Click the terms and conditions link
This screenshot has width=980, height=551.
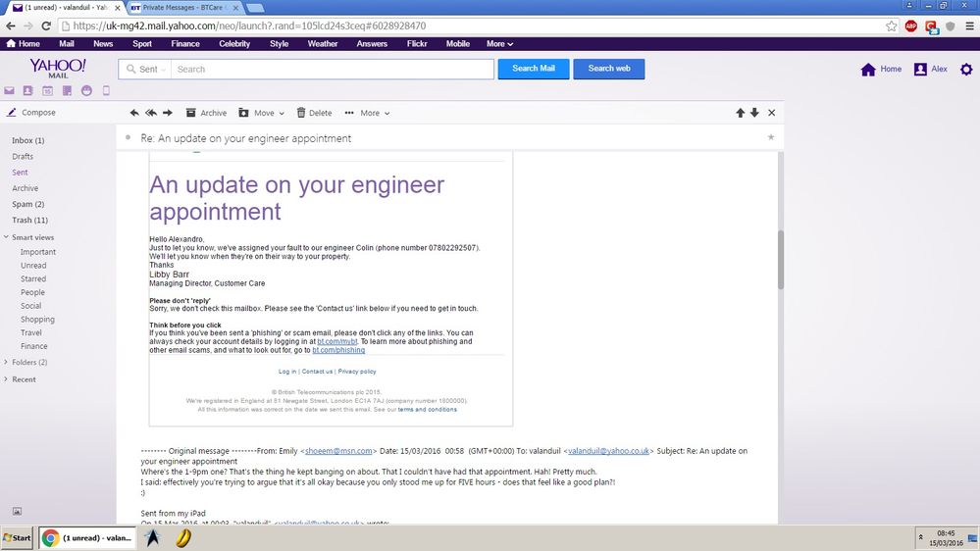pos(428,410)
